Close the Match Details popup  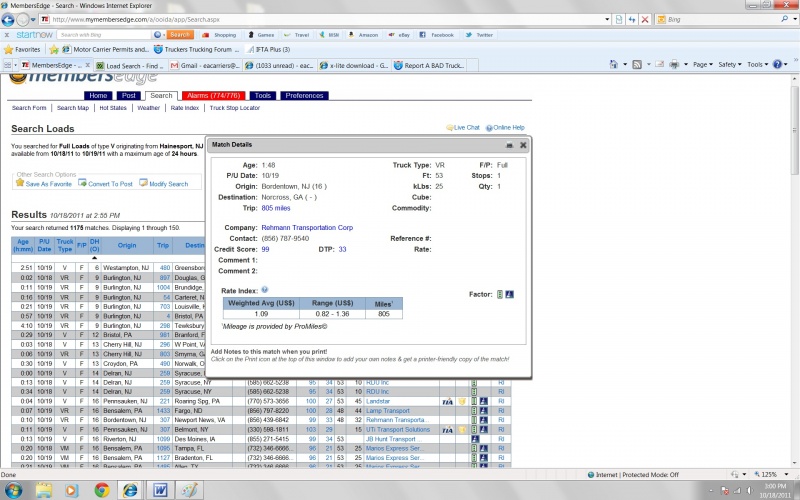point(523,145)
